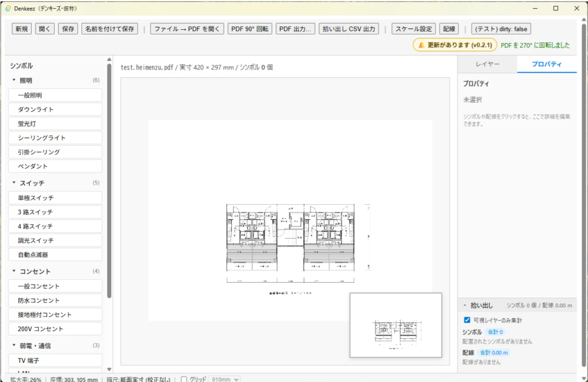
Task: Select the 200V コンセント symbol
Action: (x=55, y=329)
